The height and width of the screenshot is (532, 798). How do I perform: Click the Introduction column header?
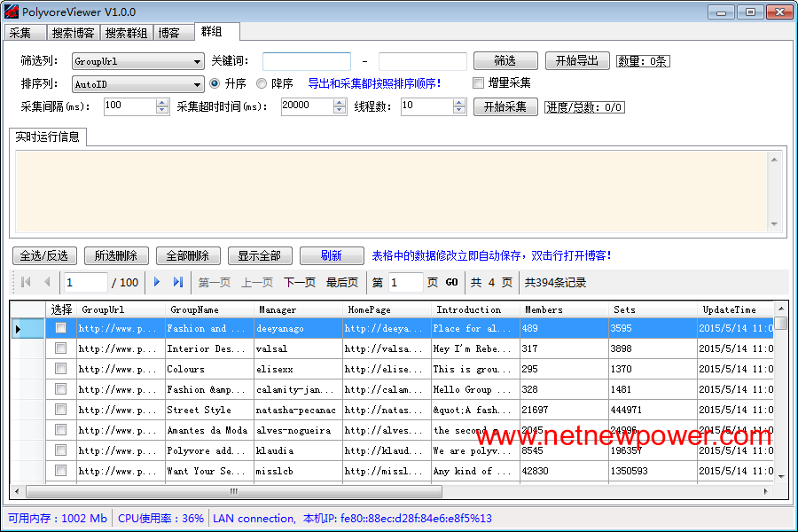(x=475, y=309)
